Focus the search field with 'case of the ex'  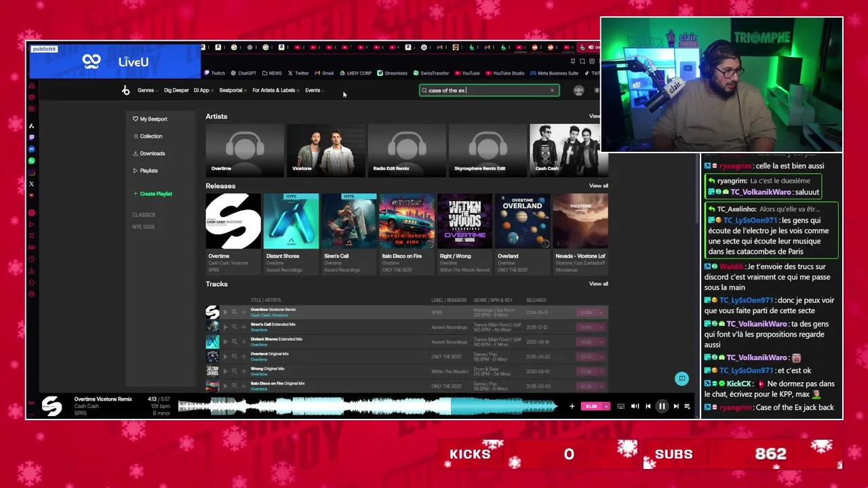(x=489, y=90)
